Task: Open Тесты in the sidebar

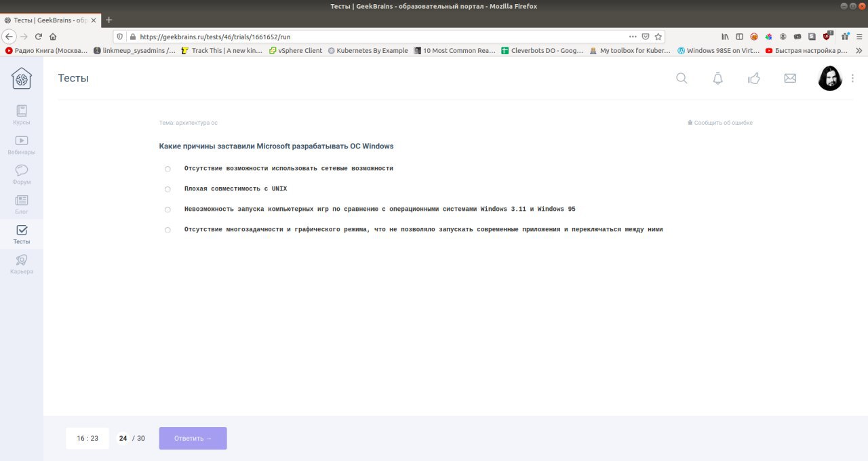Action: point(22,234)
